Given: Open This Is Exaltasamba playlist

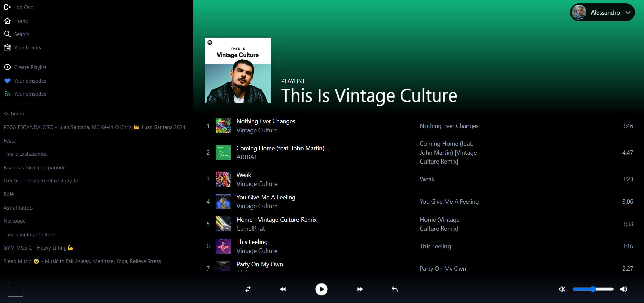Looking at the screenshot, I should pyautogui.click(x=26, y=154).
